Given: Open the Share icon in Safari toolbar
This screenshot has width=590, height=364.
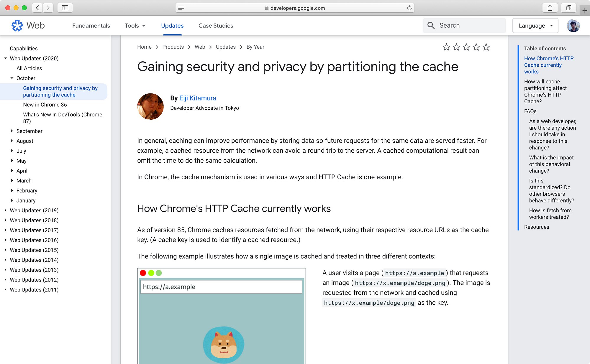Looking at the screenshot, I should [550, 8].
